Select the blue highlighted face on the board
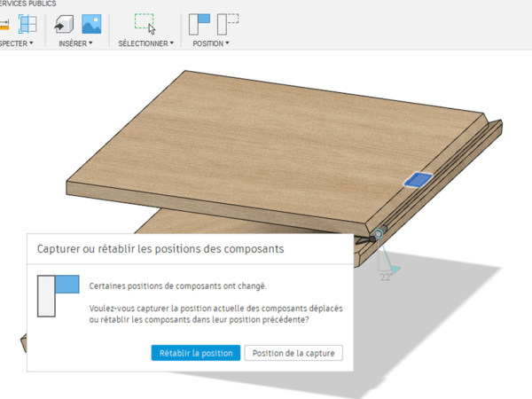The height and width of the screenshot is (399, 532). pos(417,180)
